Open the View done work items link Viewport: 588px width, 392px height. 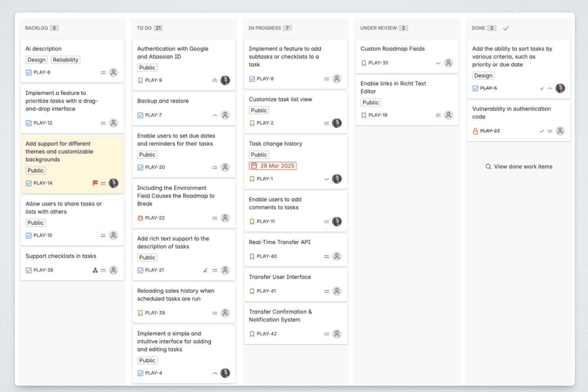point(519,167)
